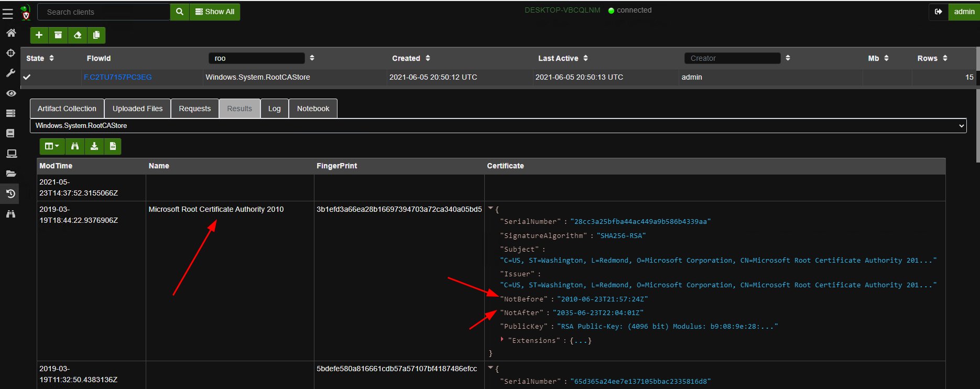Open the show/hide columns dropdown
This screenshot has width=980, height=389.
click(x=52, y=146)
